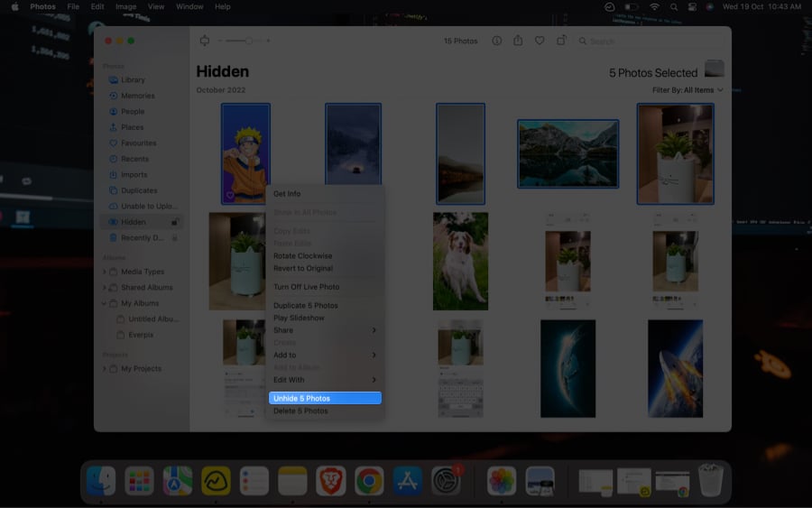This screenshot has width=812, height=508.
Task: Open the Image menu in menu bar
Action: [x=125, y=6]
